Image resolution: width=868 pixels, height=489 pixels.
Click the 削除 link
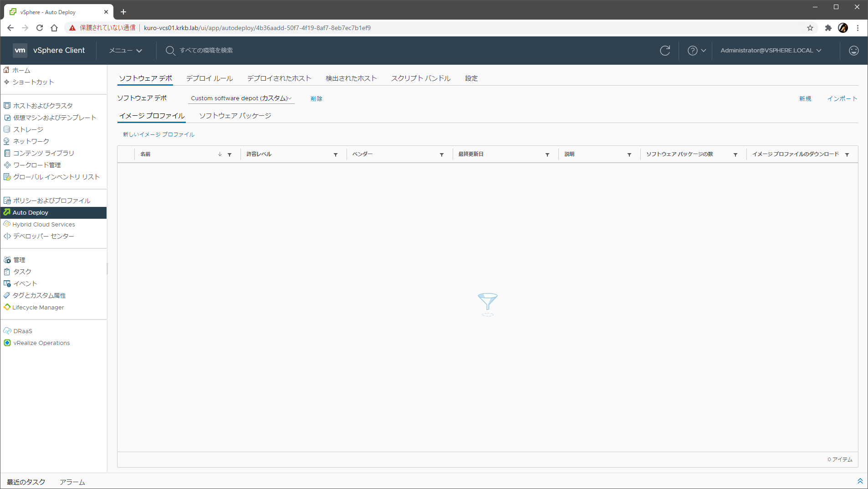coord(316,99)
